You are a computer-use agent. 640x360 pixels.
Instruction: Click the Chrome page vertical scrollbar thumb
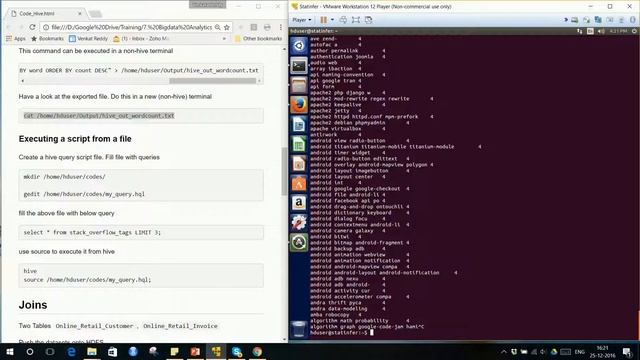pyautogui.click(x=284, y=171)
